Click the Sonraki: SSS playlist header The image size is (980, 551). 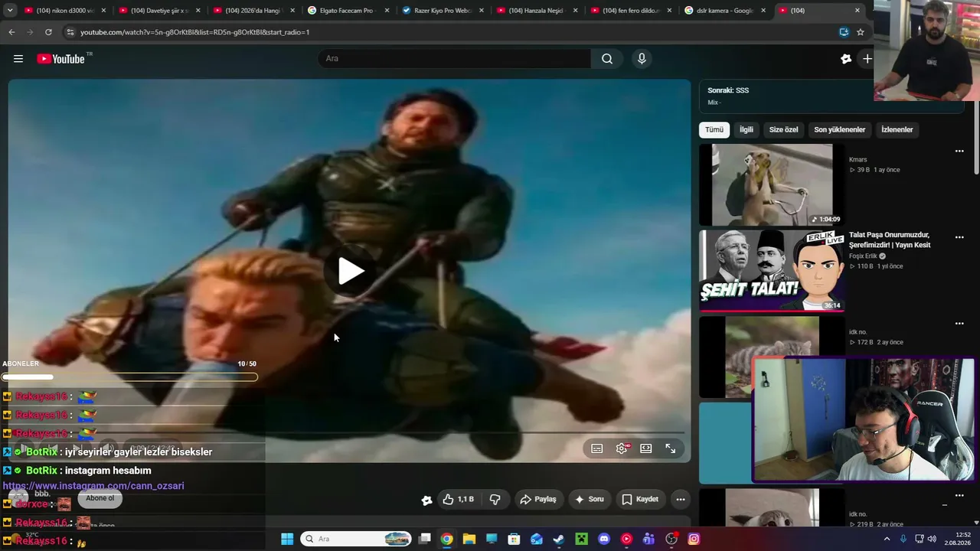point(728,90)
